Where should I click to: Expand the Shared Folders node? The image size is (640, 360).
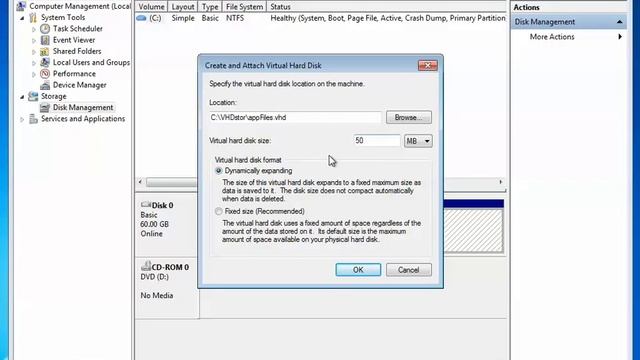(34, 52)
